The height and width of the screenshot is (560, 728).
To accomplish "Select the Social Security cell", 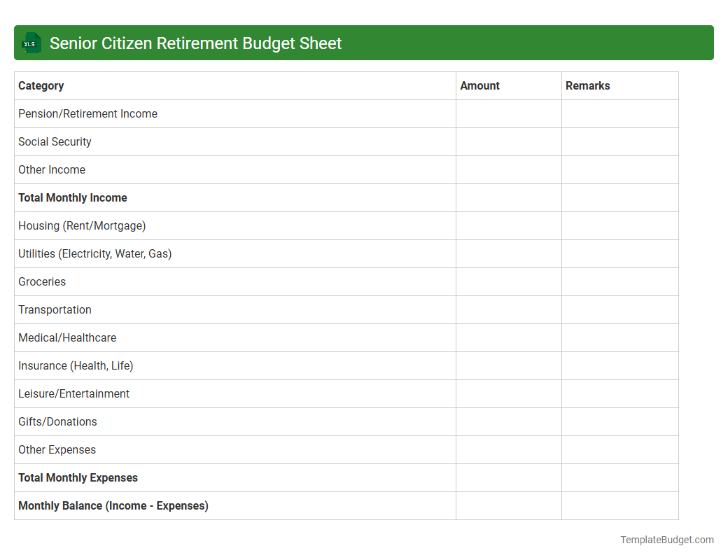I will click(55, 141).
